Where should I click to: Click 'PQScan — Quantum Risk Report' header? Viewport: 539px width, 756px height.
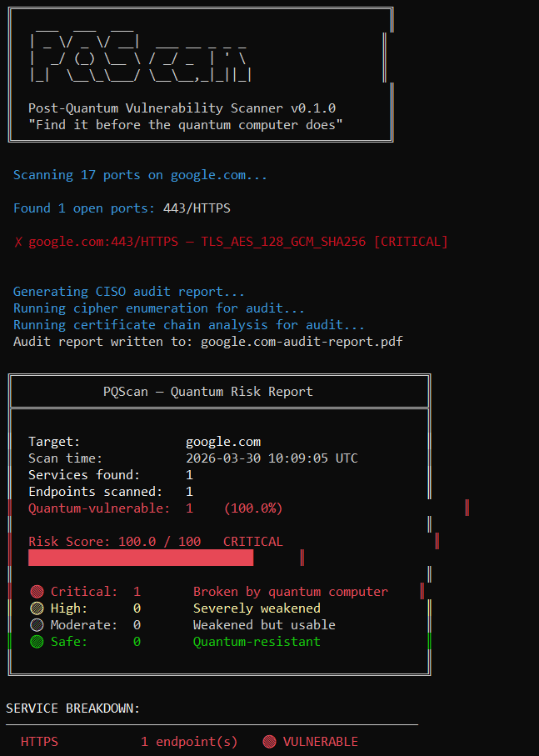click(208, 392)
